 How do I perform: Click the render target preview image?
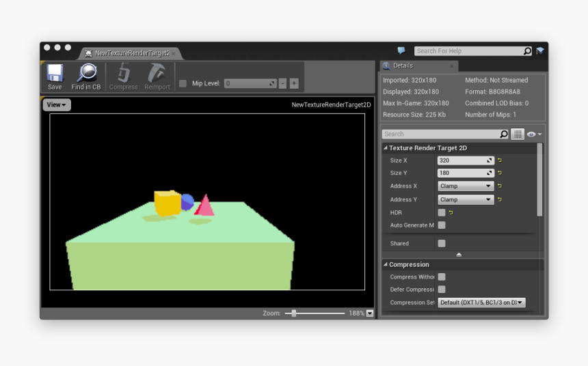[207, 201]
